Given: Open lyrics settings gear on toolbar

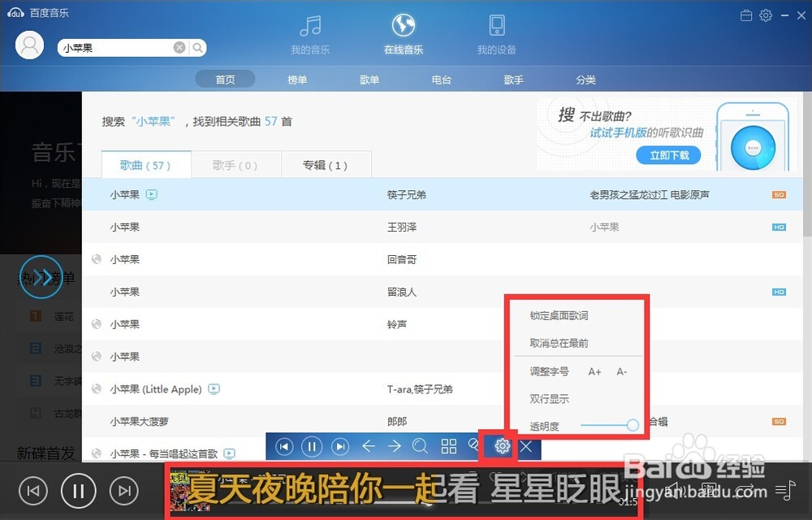Looking at the screenshot, I should tap(502, 446).
